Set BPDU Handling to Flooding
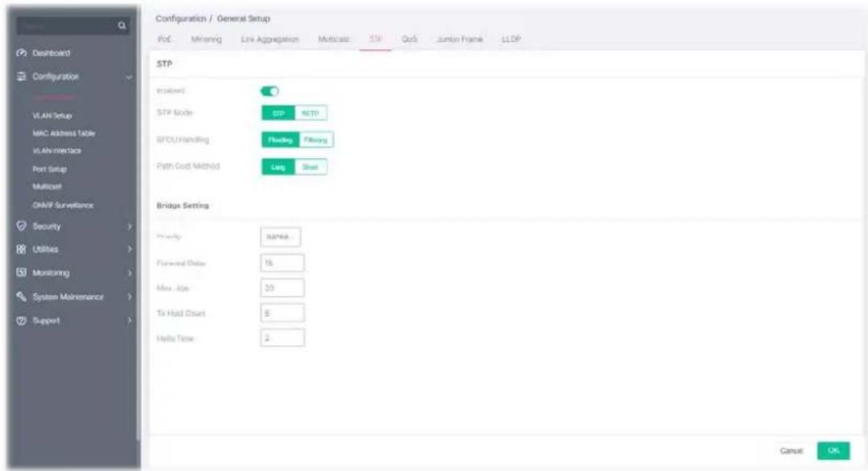The image size is (868, 471). click(x=280, y=140)
